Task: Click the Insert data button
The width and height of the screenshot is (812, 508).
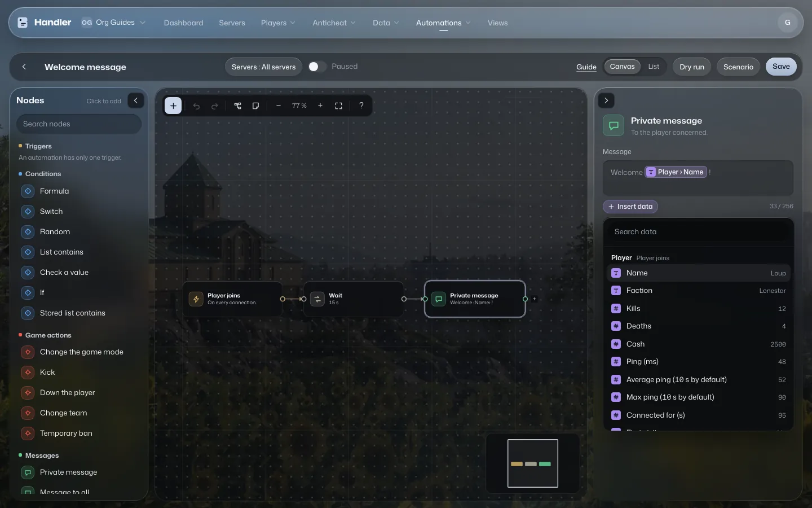Action: 630,207
